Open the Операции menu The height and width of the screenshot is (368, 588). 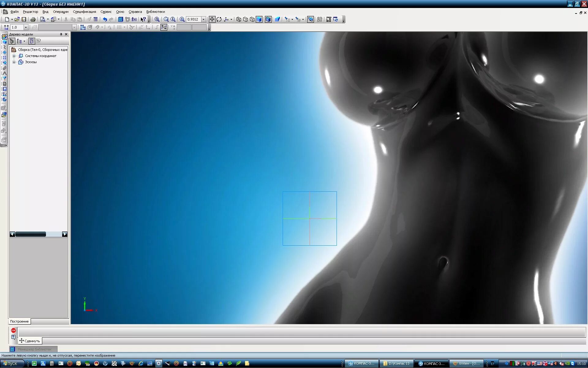pyautogui.click(x=61, y=12)
